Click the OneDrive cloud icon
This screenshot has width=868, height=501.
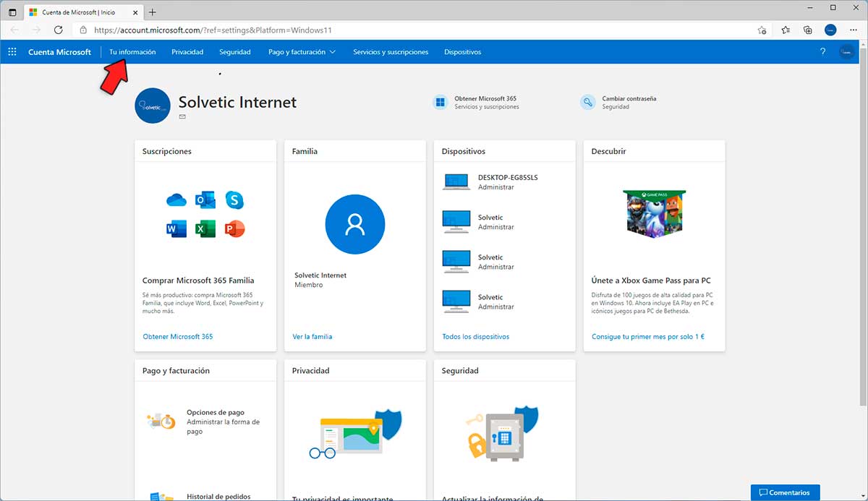coord(176,200)
